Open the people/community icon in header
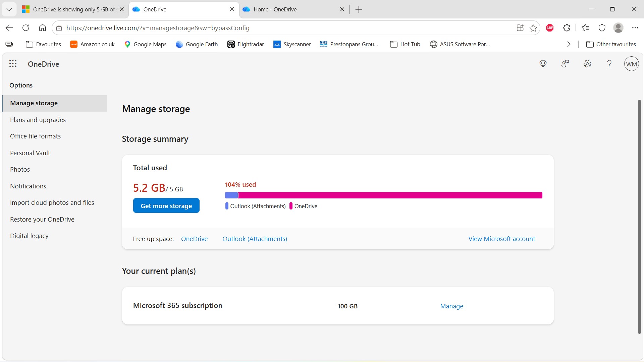Screen dimensions: 644x362 point(565,64)
